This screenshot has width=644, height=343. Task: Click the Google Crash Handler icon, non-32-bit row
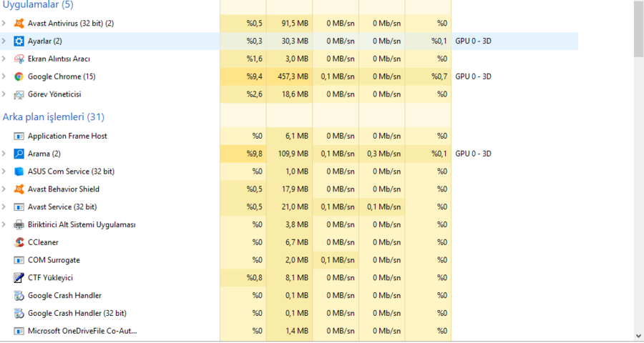coord(19,295)
